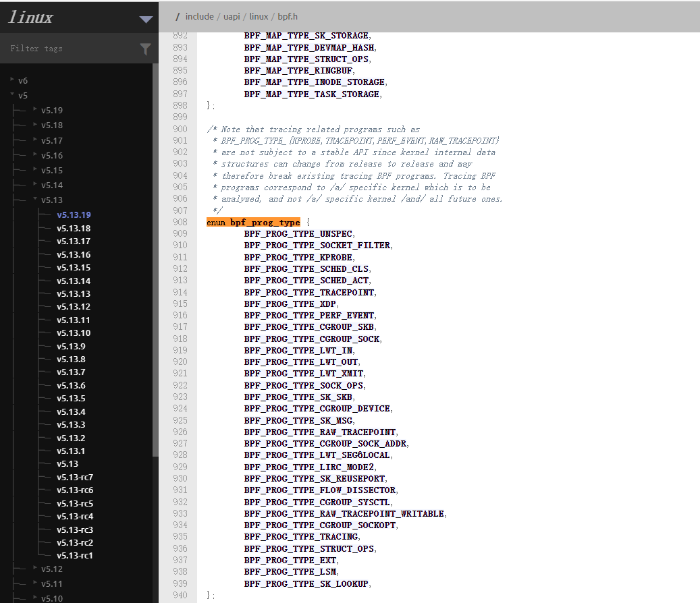Viewport: 700px width, 603px height.
Task: Select version v5.13.7
Action: pyautogui.click(x=71, y=372)
